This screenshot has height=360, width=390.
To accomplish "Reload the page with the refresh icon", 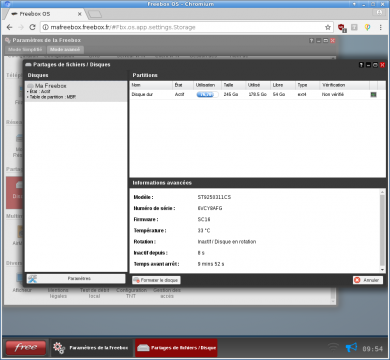I will click(32, 27).
